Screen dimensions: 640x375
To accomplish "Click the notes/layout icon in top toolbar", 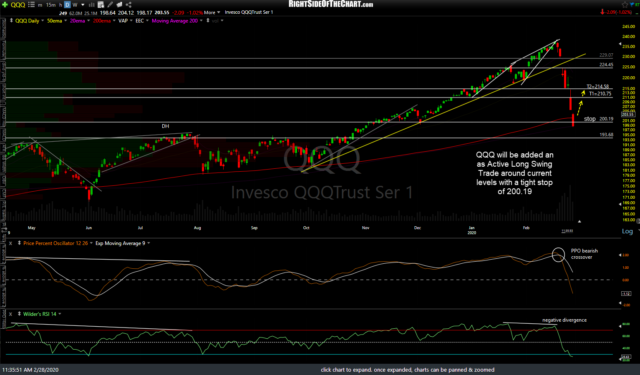I will tap(120, 5).
